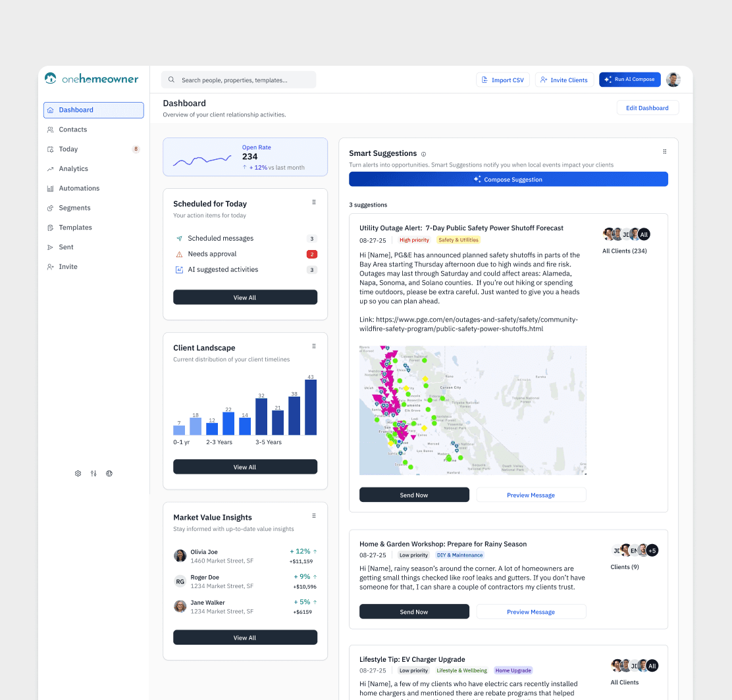
Task: Click the onehomeowner logo
Action: point(91,78)
